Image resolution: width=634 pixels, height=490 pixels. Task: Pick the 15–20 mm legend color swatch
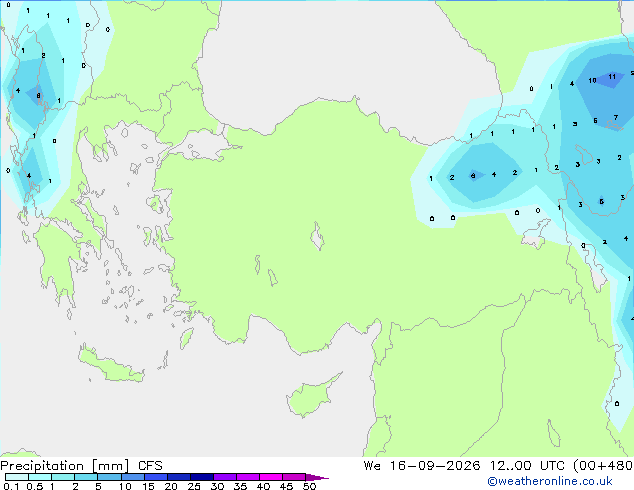156,477
